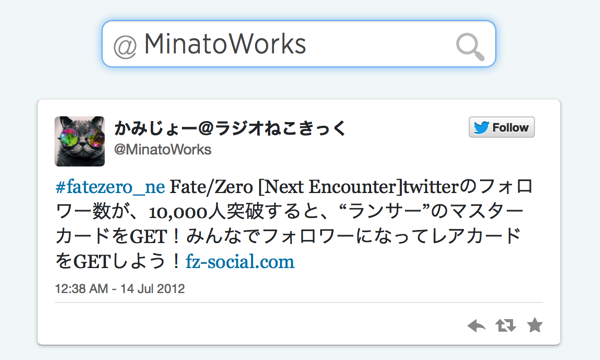Click the tweet line mentioning 10,000人突破
Image resolution: width=600 pixels, height=360 pixels.
click(289, 212)
